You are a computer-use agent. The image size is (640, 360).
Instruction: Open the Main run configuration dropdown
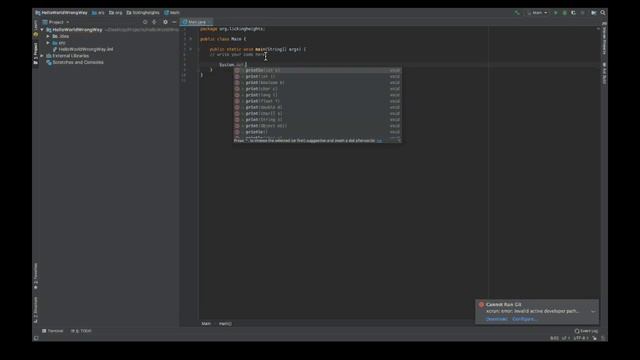click(537, 13)
